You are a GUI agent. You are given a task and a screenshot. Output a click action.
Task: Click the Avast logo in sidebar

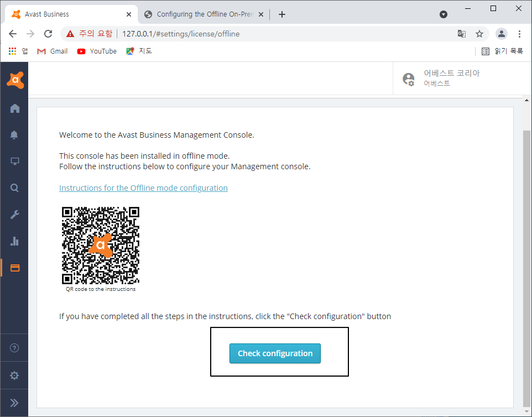pyautogui.click(x=15, y=80)
